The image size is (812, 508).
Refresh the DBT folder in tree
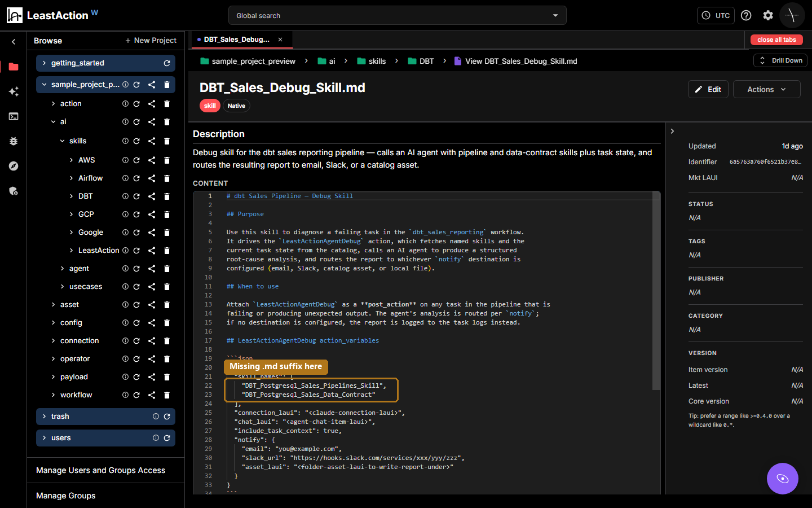coord(136,196)
